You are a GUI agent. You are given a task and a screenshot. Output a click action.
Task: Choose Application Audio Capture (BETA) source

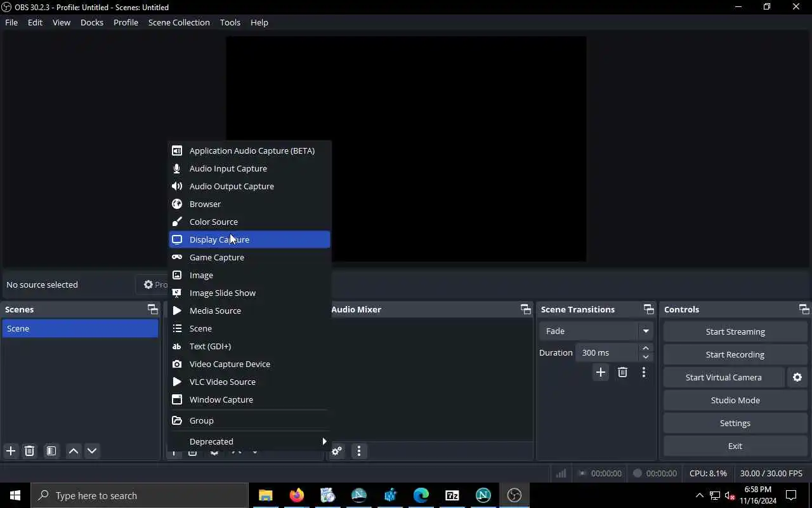(249, 150)
